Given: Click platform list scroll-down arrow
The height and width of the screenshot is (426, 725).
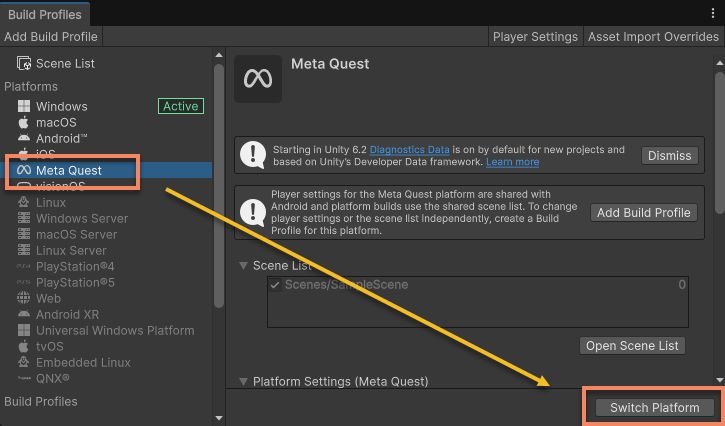Looking at the screenshot, I should 219,418.
